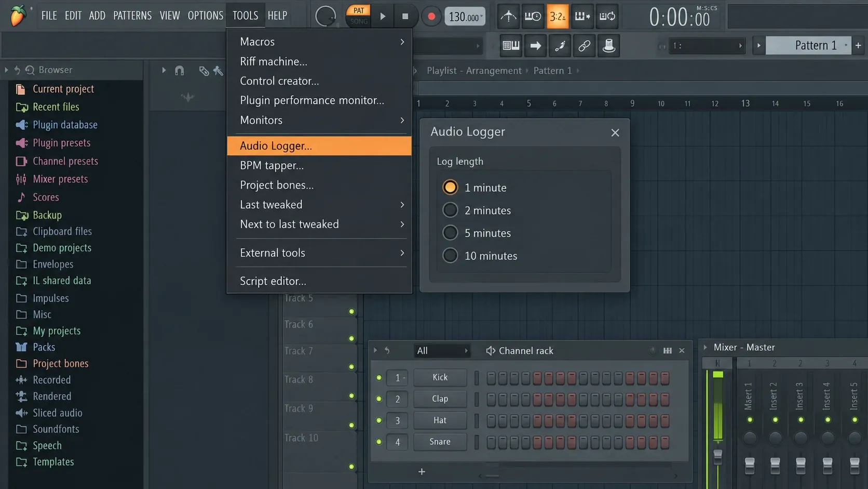This screenshot has width=868, height=489.
Task: Click the Master track volume fader
Action: [x=718, y=456]
